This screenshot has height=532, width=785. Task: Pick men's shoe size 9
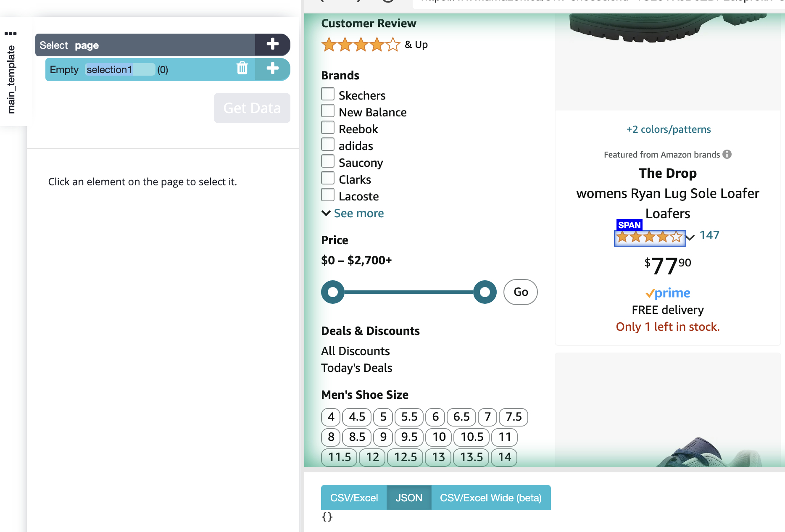[383, 437]
